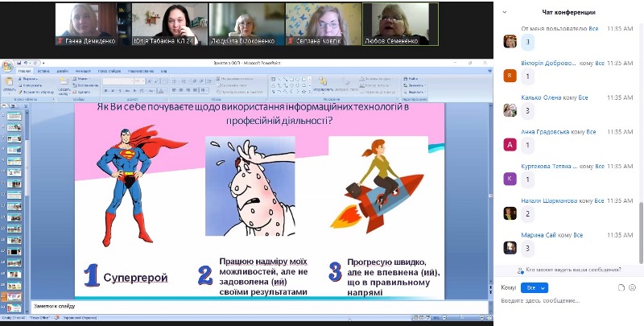Image resolution: width=644 pixels, height=326 pixels.
Task: Click Найти find command
Action: pyautogui.click(x=411, y=78)
